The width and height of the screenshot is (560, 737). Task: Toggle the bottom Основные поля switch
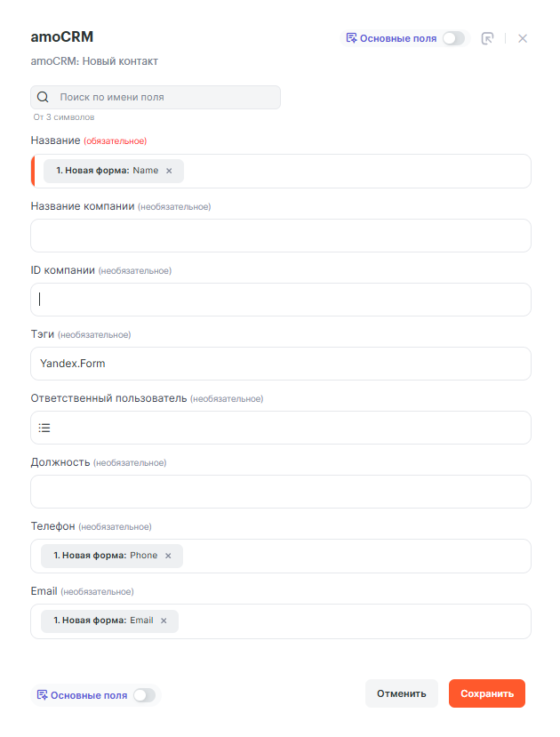pyautogui.click(x=144, y=695)
